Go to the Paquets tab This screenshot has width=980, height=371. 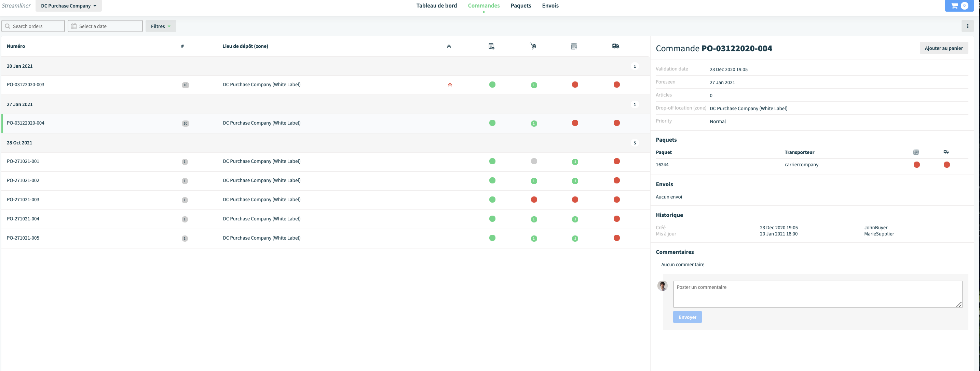(520, 6)
